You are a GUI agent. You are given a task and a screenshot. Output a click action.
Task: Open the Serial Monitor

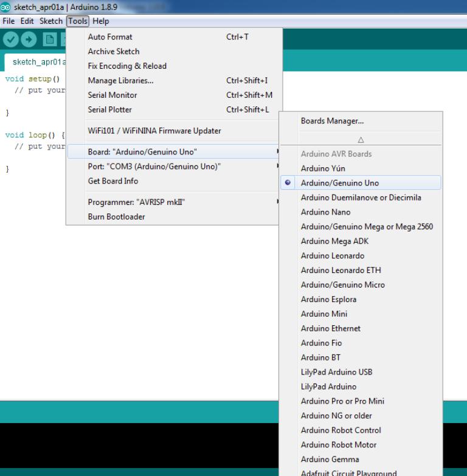coord(173,95)
